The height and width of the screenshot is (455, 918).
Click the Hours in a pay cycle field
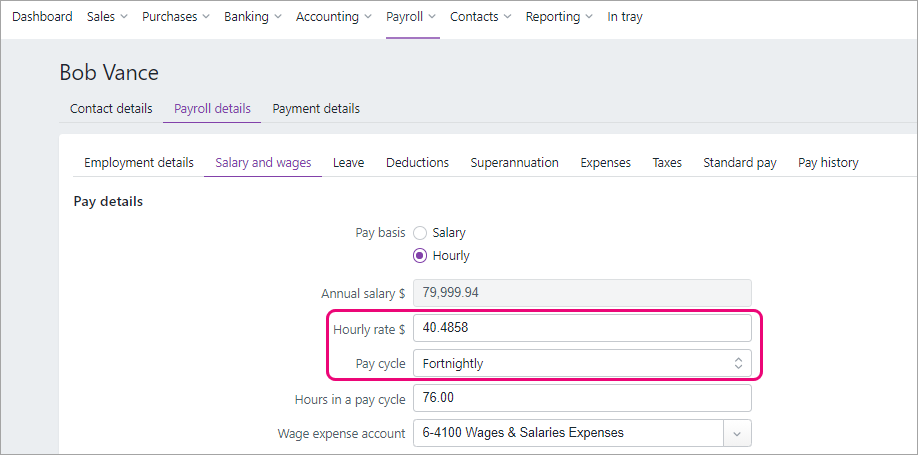tap(581, 398)
